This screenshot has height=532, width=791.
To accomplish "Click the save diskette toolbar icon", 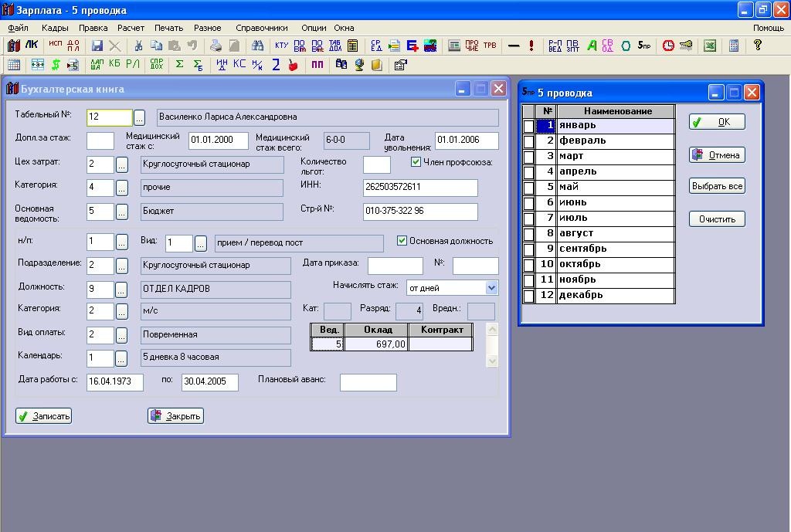I will point(97,46).
